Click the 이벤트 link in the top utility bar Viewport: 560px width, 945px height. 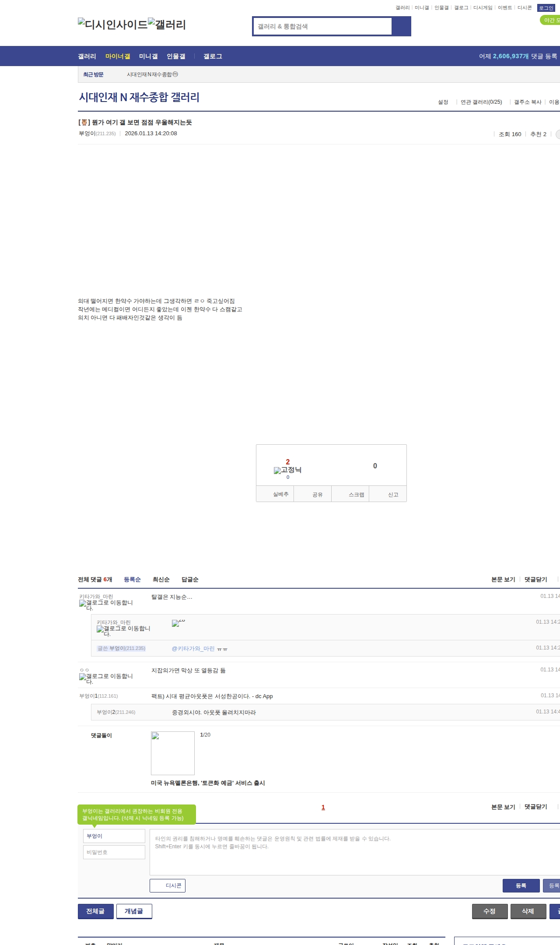(505, 8)
